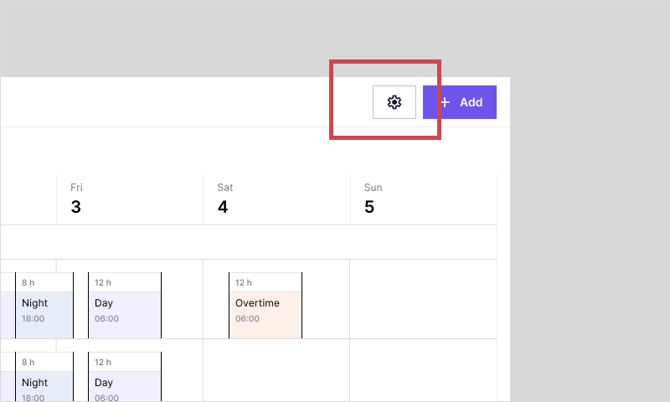
Task: Open the first-row Friday Day shift
Action: click(x=124, y=310)
